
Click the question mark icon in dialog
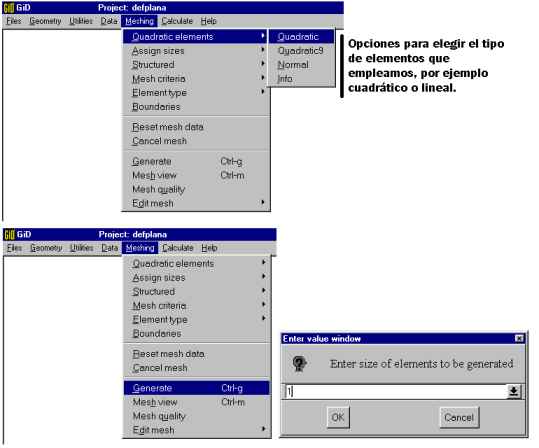(299, 363)
